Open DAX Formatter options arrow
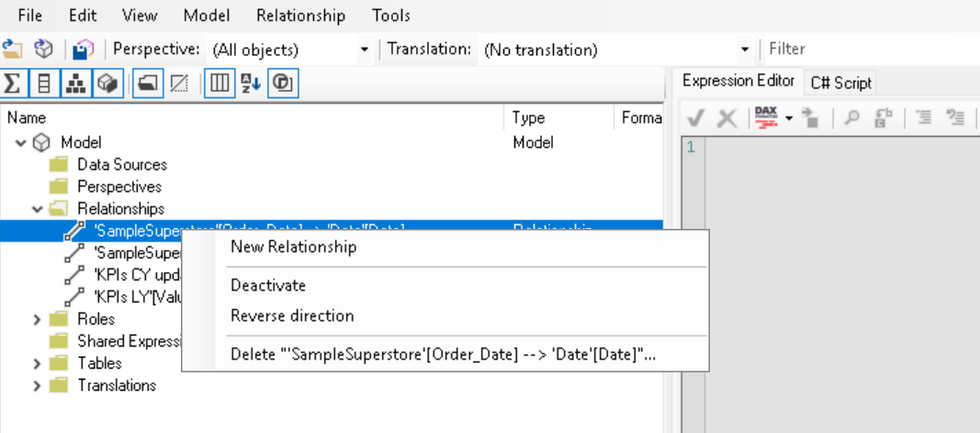The height and width of the screenshot is (433, 980). coord(789,118)
